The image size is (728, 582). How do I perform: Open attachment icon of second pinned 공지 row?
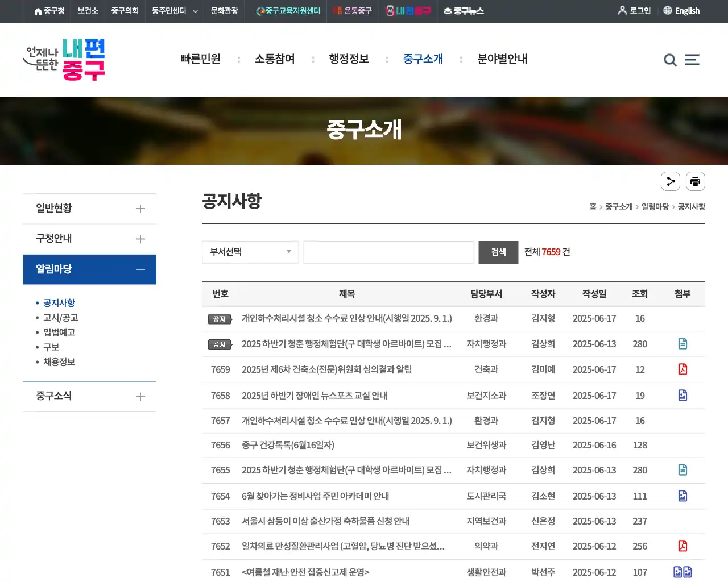(x=682, y=344)
